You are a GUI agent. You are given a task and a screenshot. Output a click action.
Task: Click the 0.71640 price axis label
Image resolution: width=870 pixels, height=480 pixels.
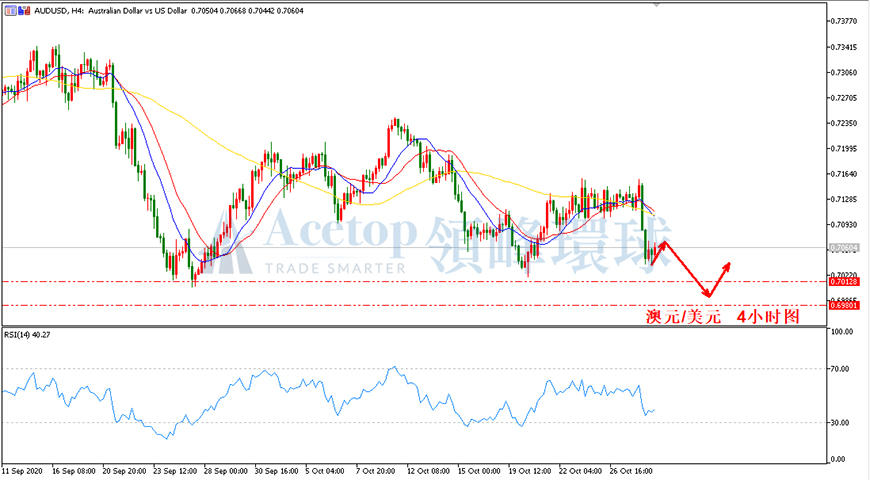tap(844, 174)
